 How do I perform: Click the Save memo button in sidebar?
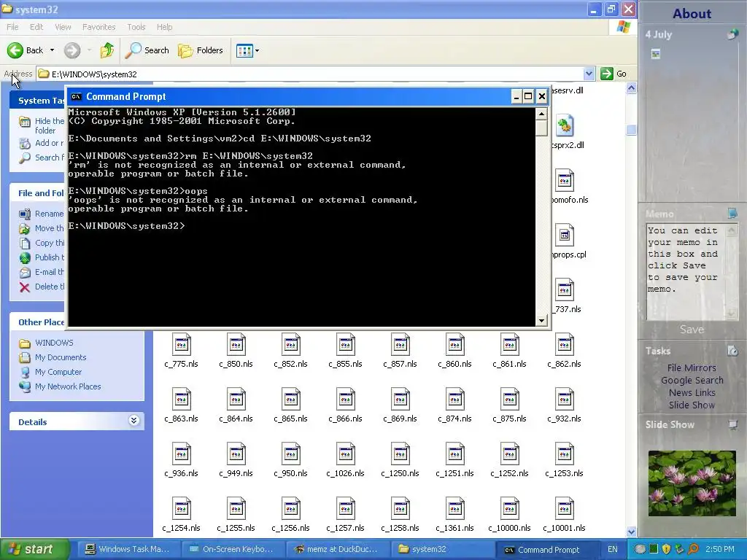pyautogui.click(x=692, y=329)
